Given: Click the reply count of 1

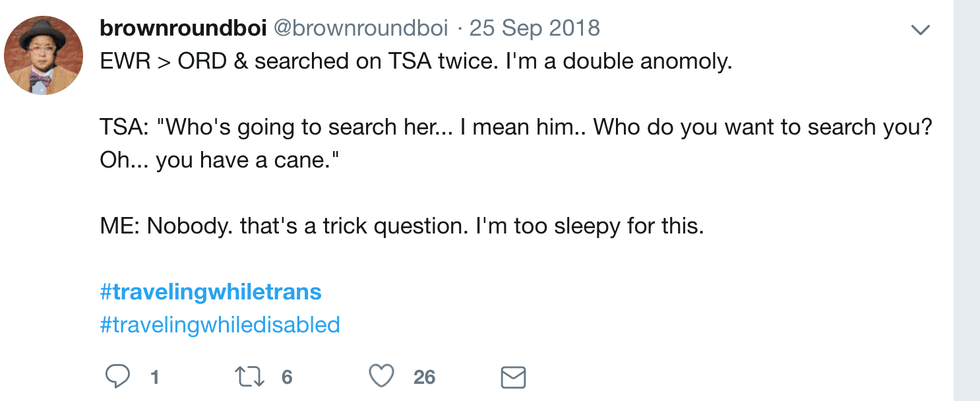Looking at the screenshot, I should coord(155,377).
